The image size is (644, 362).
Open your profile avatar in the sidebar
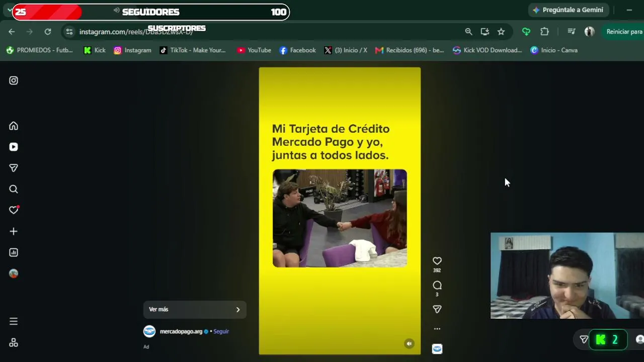14,274
